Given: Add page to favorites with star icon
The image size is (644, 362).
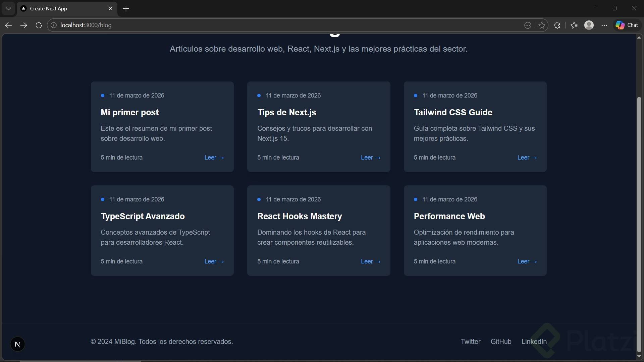Looking at the screenshot, I should coord(542,25).
